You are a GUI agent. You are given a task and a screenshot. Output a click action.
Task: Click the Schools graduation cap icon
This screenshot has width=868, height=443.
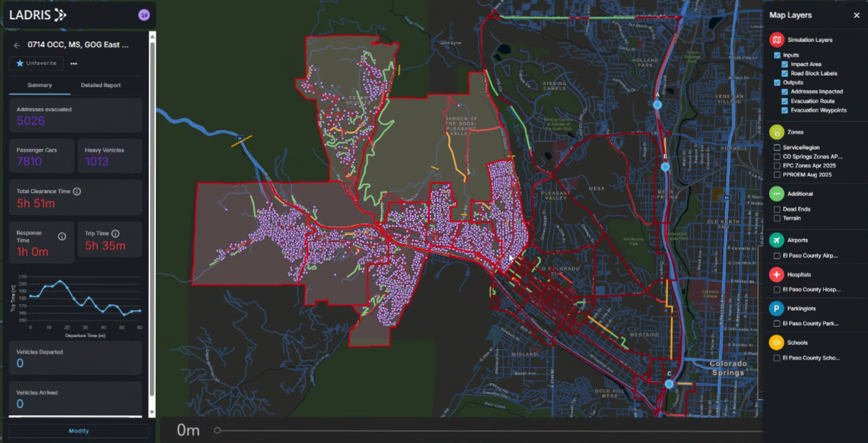[x=776, y=343]
